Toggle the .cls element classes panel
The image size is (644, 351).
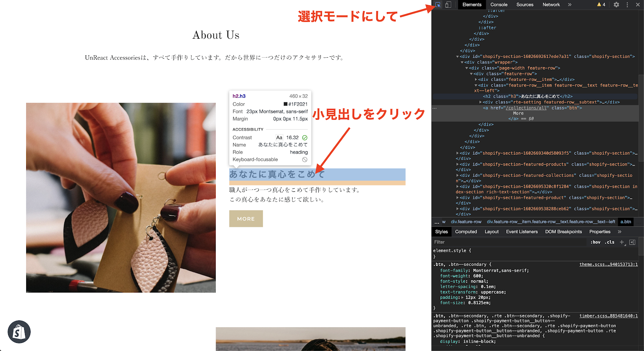tap(610, 242)
